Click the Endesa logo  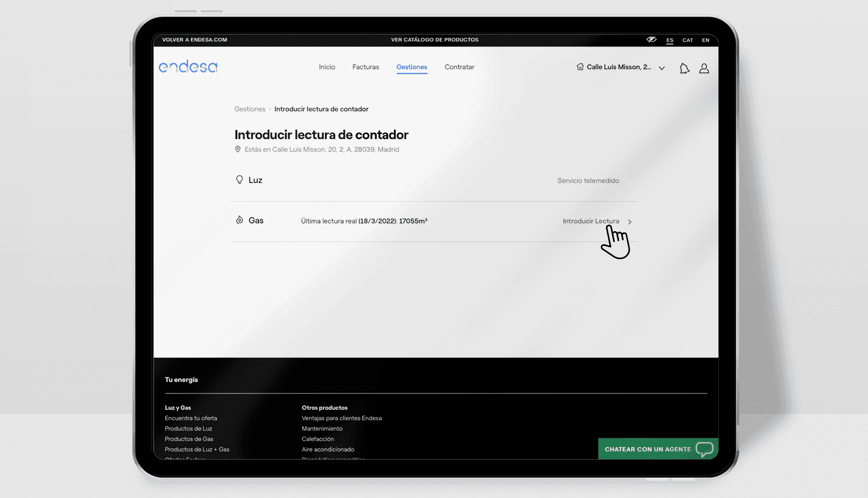pyautogui.click(x=188, y=67)
